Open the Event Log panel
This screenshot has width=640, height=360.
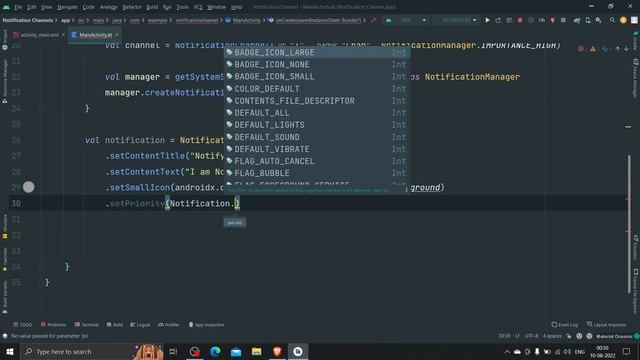[x=564, y=325]
